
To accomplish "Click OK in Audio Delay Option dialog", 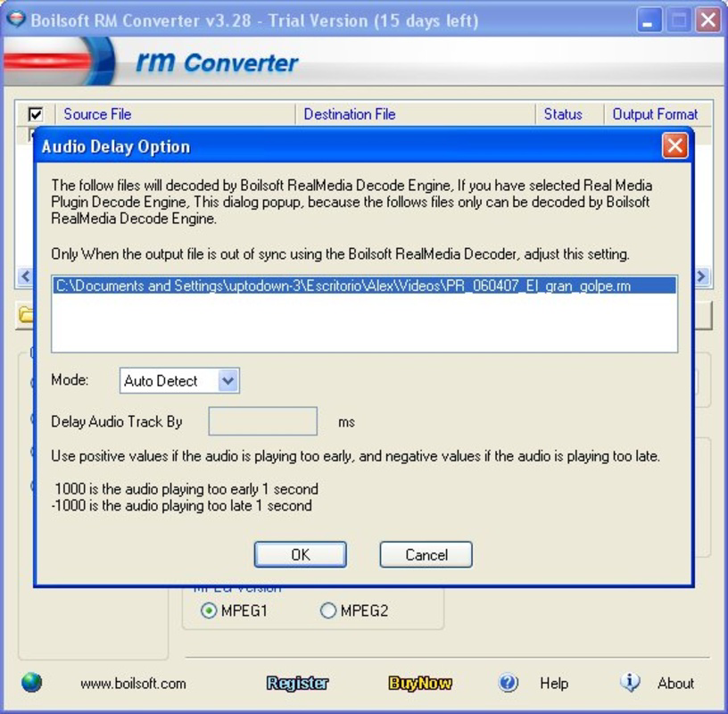I will (x=300, y=554).
